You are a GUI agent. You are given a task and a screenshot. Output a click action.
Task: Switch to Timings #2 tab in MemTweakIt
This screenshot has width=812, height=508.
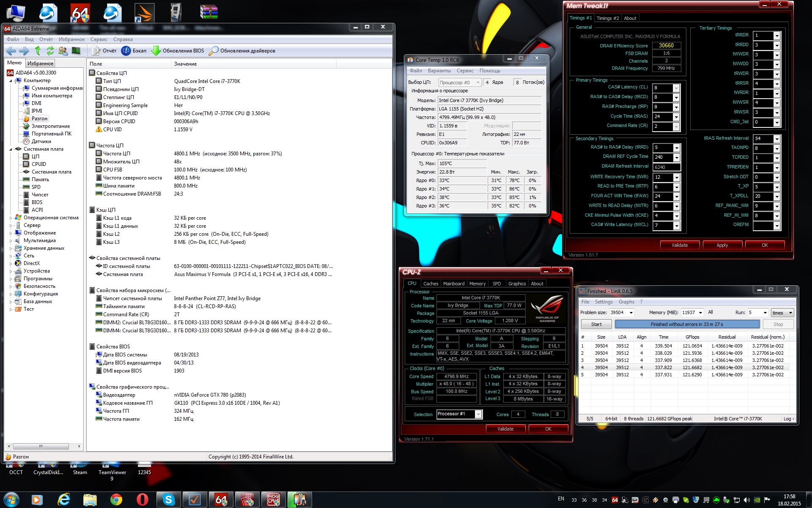tap(607, 18)
